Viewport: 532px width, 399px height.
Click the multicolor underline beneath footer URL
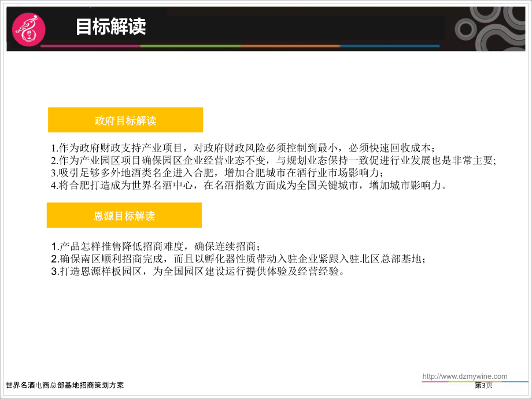pyautogui.click(x=475, y=381)
